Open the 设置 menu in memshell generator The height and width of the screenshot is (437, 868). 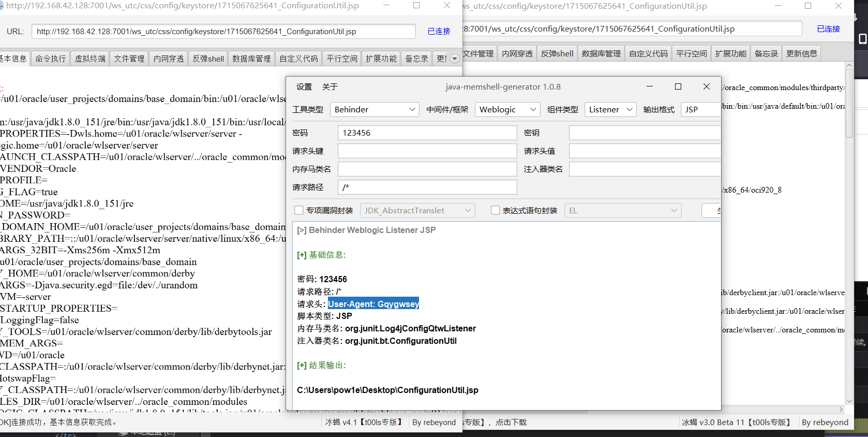tap(304, 86)
